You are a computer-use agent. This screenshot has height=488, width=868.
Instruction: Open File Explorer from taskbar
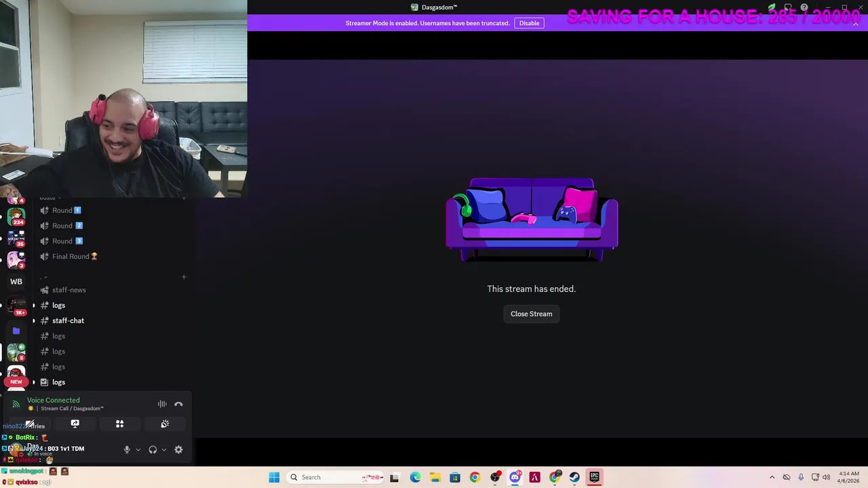pos(435,477)
